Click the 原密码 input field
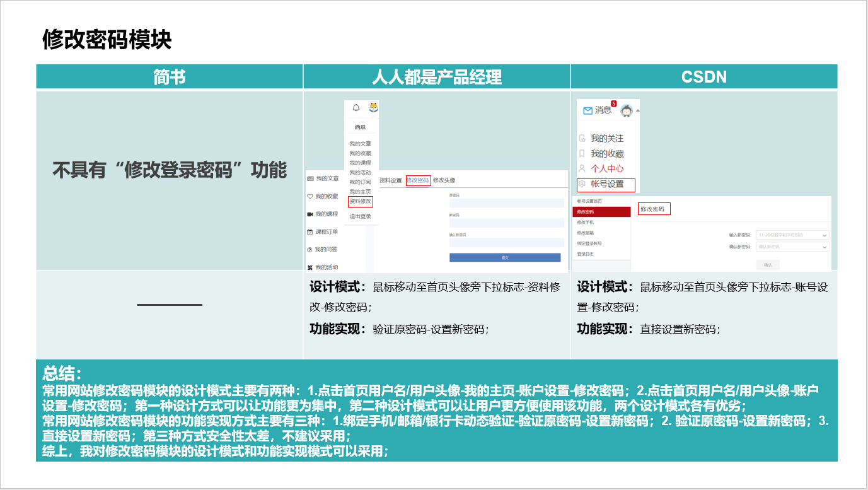Viewport: 868px width, 490px height. (x=506, y=203)
